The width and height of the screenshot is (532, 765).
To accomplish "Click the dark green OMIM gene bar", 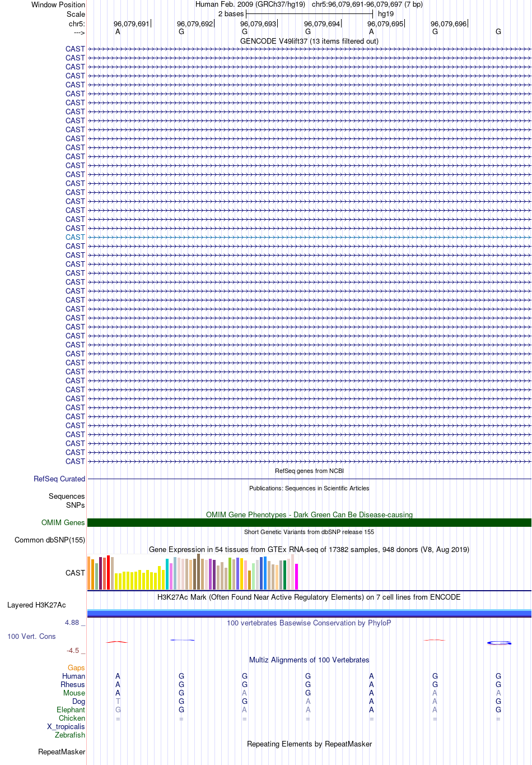I will pyautogui.click(x=309, y=522).
